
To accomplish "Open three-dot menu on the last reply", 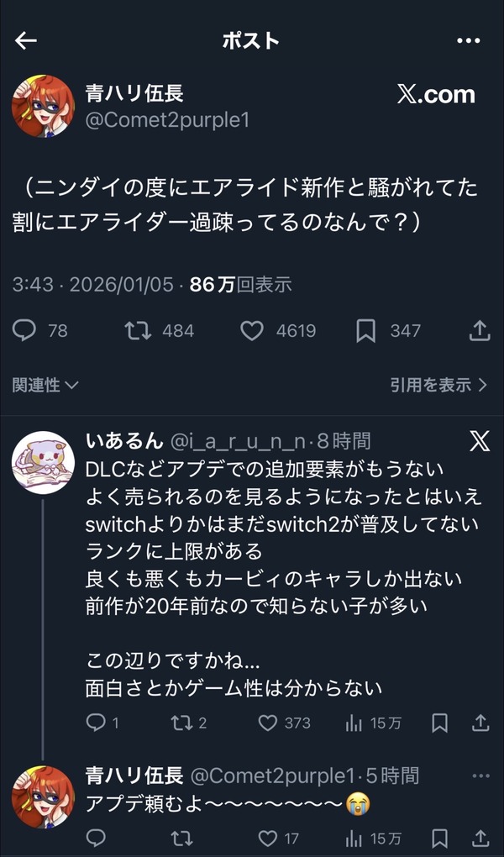I will click(480, 776).
